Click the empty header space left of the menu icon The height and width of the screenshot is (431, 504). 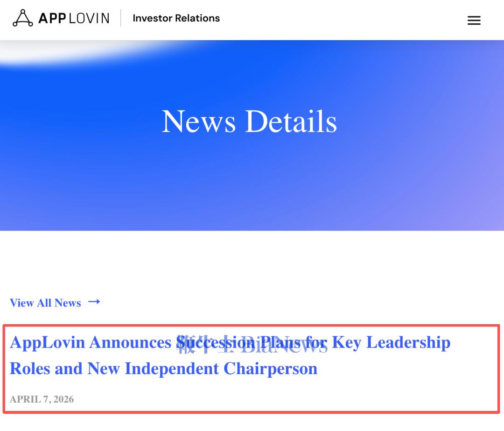(x=350, y=20)
